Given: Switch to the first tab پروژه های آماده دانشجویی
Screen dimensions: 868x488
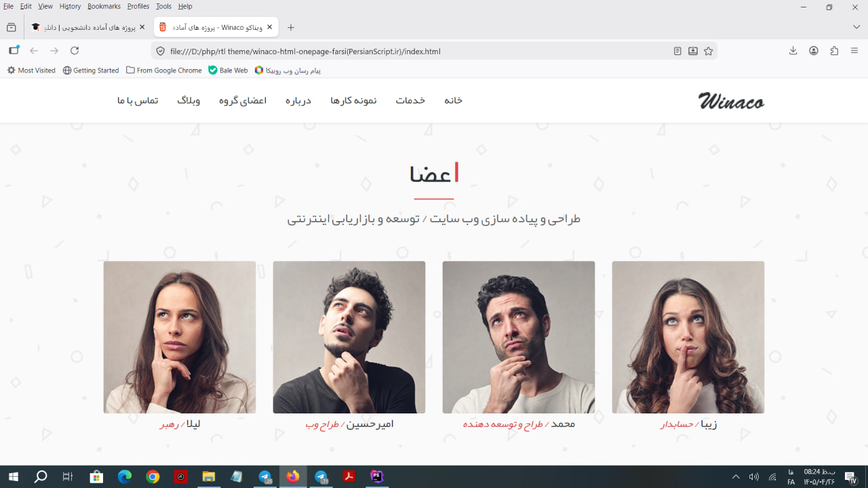Looking at the screenshot, I should (88, 27).
